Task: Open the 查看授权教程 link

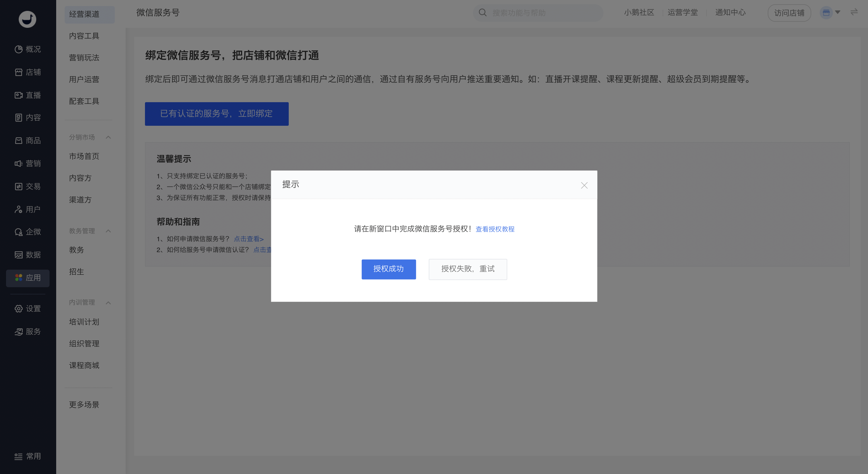Action: click(495, 229)
